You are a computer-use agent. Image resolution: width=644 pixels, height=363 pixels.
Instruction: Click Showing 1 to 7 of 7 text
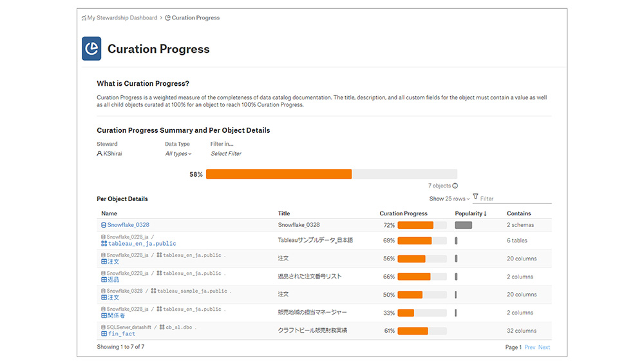(x=121, y=347)
